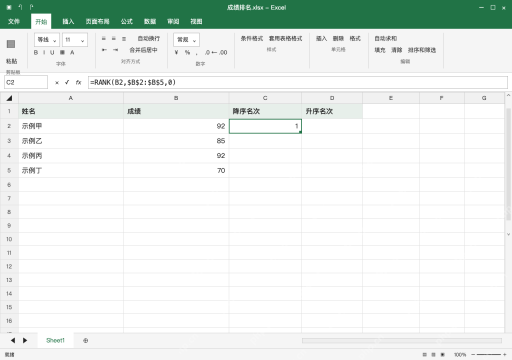
Task: Open the font size dropdown showing 11
Action: 75,40
